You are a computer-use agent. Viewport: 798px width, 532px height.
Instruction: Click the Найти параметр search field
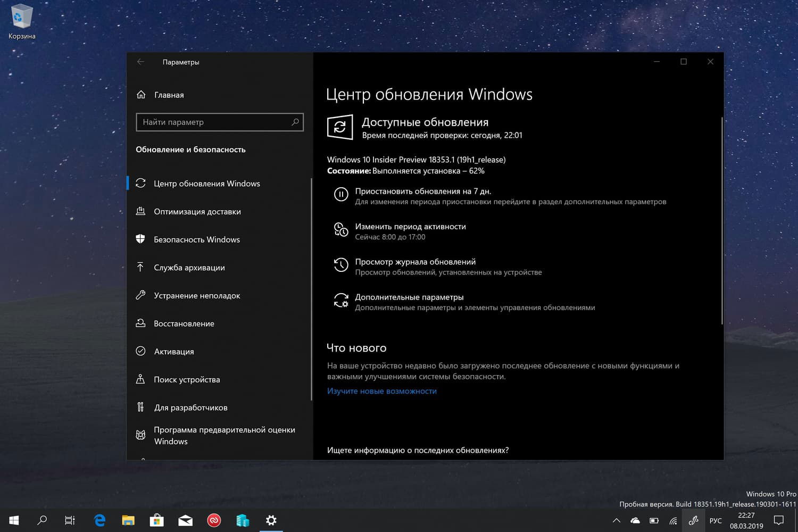pyautogui.click(x=219, y=122)
